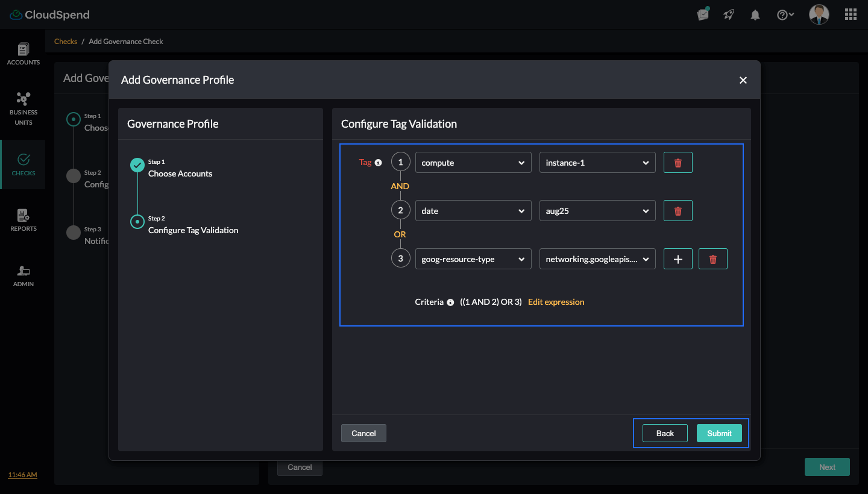Expand the aug25 value dropdown

pyautogui.click(x=597, y=211)
